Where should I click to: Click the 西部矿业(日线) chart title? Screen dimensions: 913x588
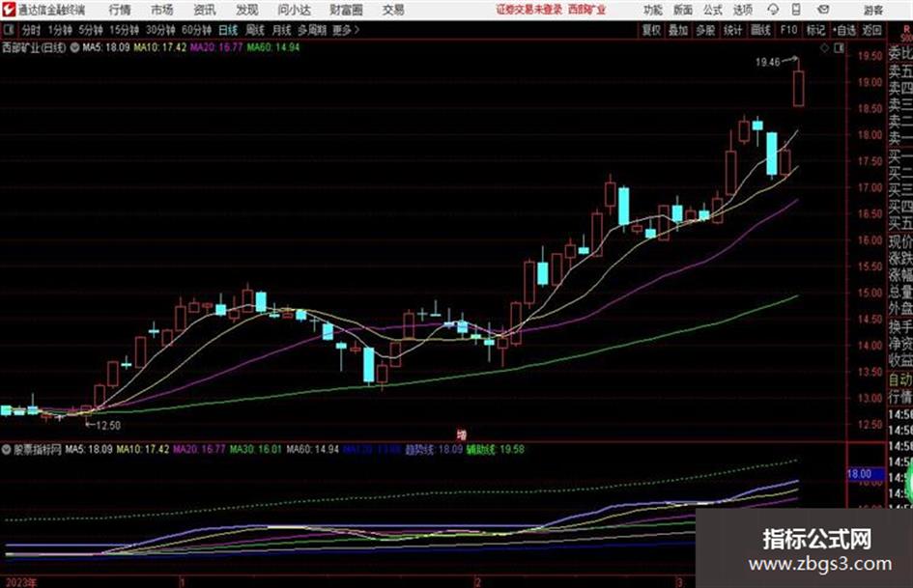[34, 47]
